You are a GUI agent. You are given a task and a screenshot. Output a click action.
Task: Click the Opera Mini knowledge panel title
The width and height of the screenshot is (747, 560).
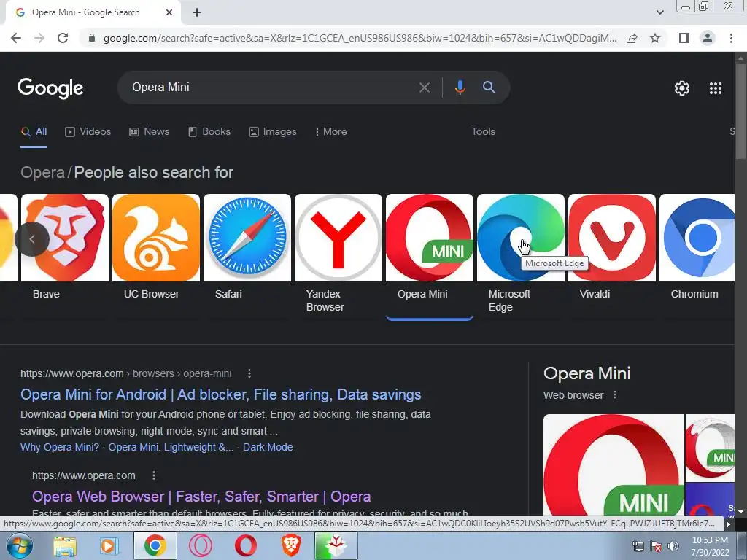point(587,373)
